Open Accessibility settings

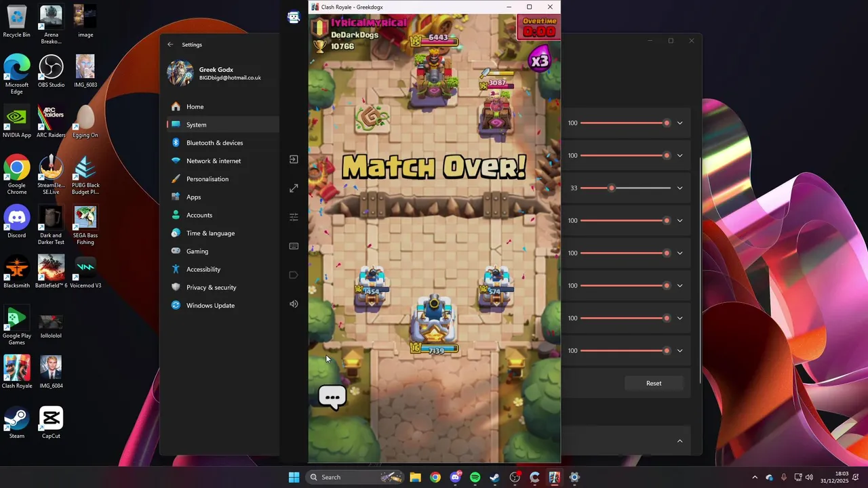click(222, 269)
